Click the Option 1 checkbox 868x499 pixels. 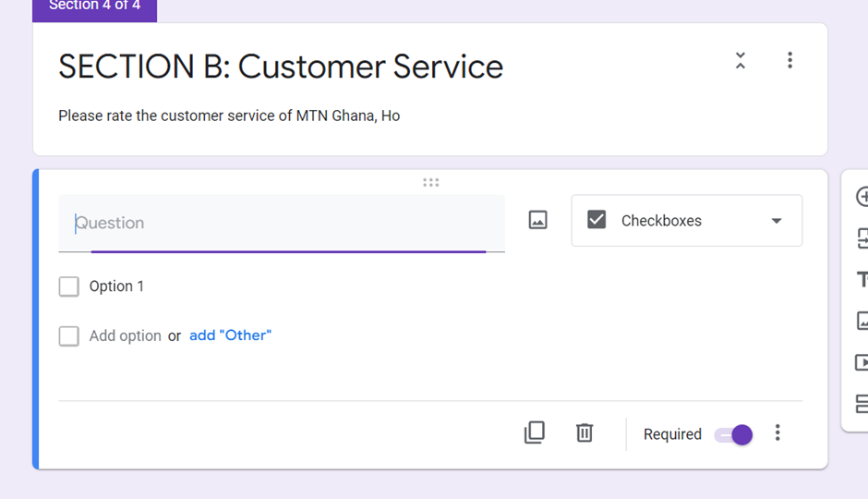68,286
